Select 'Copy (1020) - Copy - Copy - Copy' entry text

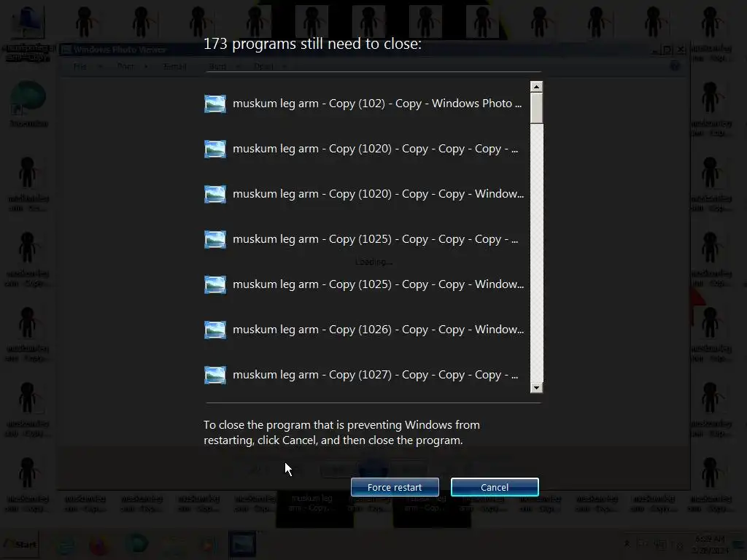pos(375,149)
